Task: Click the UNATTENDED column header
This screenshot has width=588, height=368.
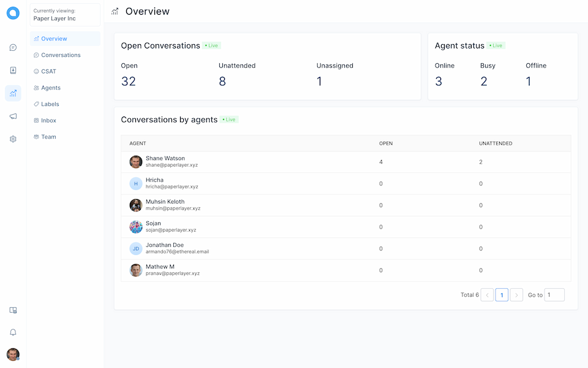Action: tap(496, 144)
